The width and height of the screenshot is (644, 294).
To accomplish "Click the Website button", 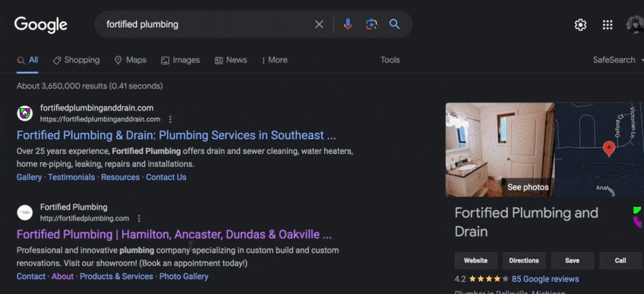I will [476, 260].
